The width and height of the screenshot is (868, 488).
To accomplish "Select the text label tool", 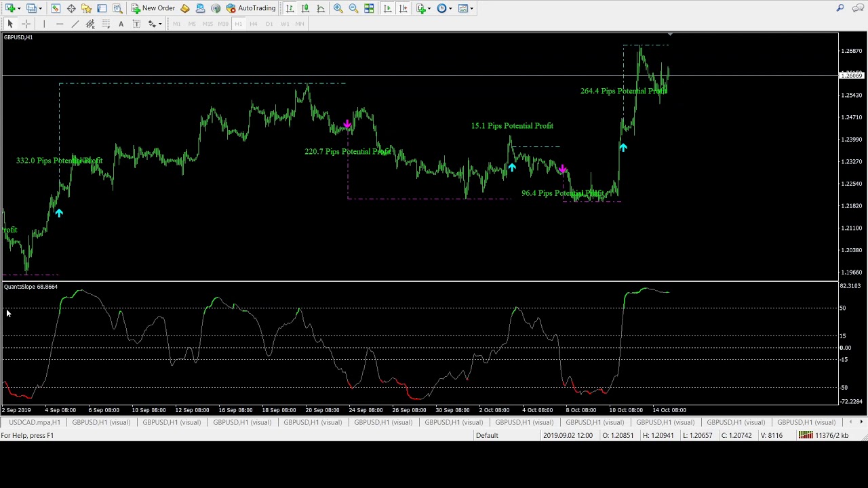I will pos(136,24).
